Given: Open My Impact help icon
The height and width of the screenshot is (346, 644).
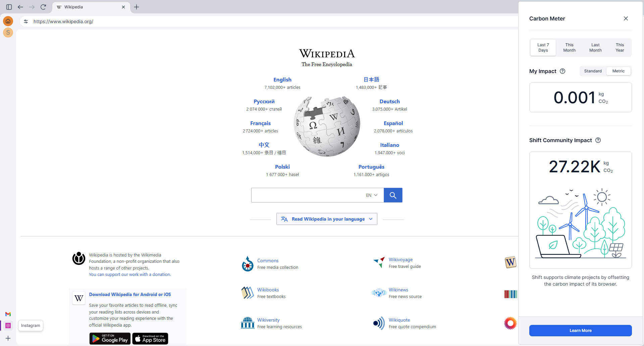Looking at the screenshot, I should tap(563, 71).
